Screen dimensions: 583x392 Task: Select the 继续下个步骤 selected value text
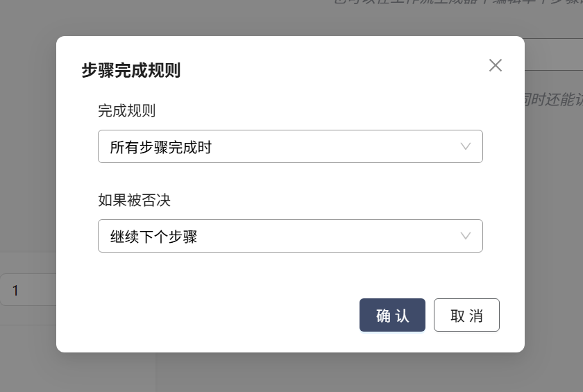[153, 237]
